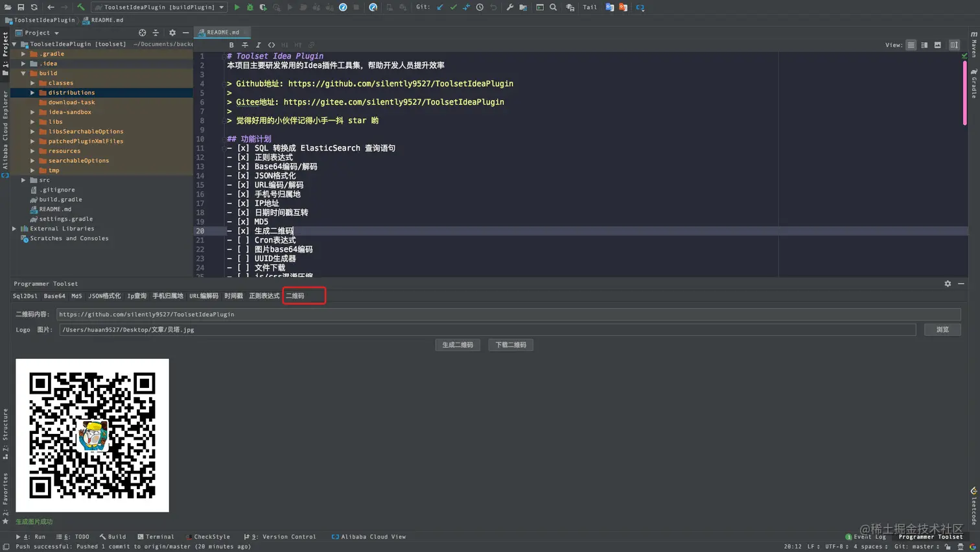Screen dimensions: 980x552
Task: Click the generated QR code image
Action: tap(92, 435)
